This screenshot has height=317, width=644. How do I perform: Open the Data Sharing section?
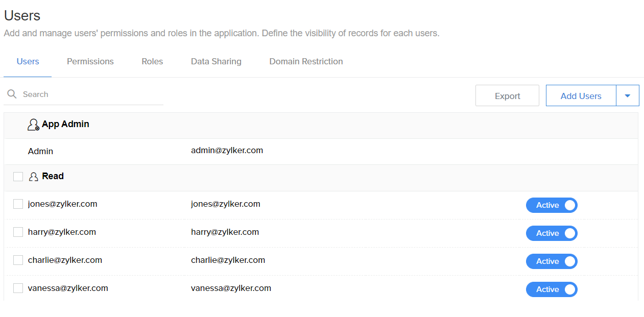pyautogui.click(x=216, y=61)
